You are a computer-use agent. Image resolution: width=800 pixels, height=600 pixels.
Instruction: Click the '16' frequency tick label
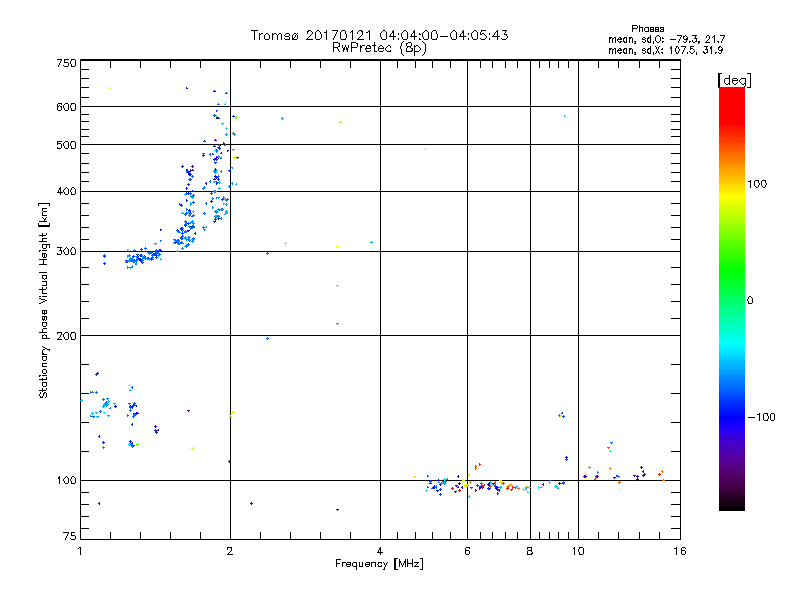pos(680,551)
